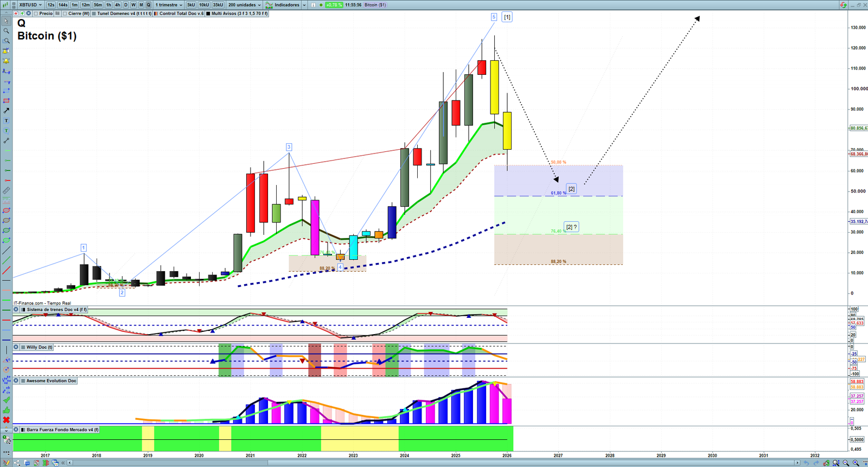This screenshot has width=868, height=467.
Task: Open the plain yellow alarm bell tool
Action: [7, 61]
